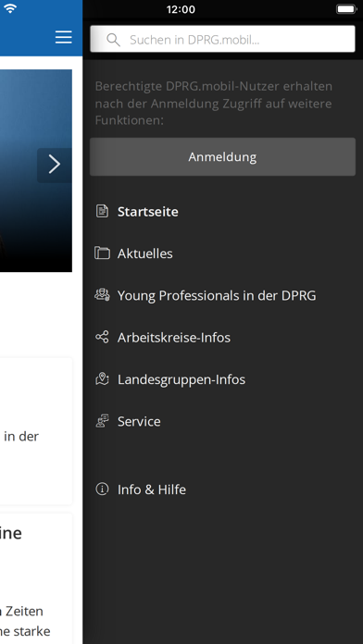Click the Arbeitskreise-Infos share-nodes icon
This screenshot has width=363, height=644.
click(x=102, y=337)
